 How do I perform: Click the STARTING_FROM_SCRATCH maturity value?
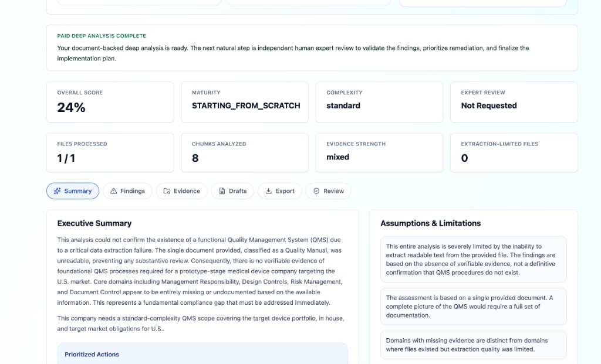[246, 106]
